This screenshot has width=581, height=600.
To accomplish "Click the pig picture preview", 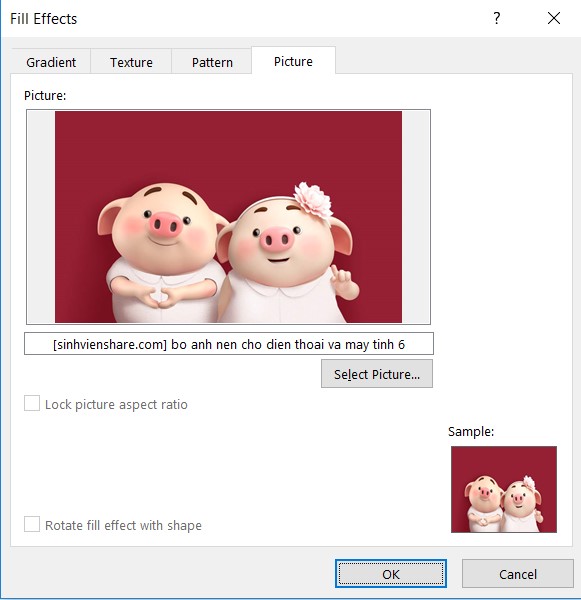I will click(x=228, y=217).
